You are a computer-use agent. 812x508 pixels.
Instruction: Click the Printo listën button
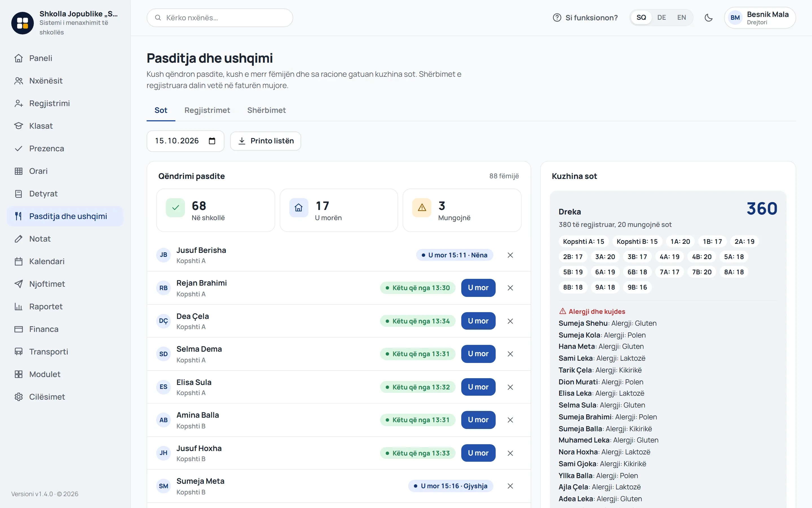click(x=265, y=141)
